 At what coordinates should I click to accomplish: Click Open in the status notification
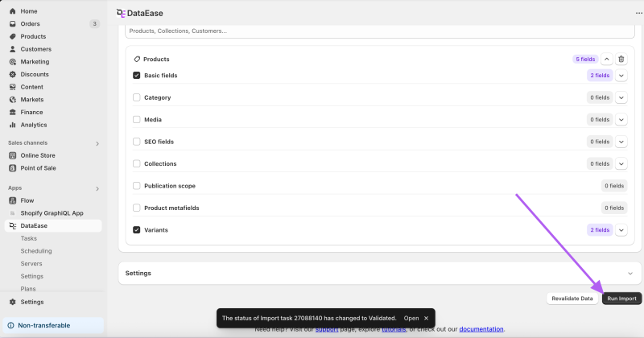(411, 319)
